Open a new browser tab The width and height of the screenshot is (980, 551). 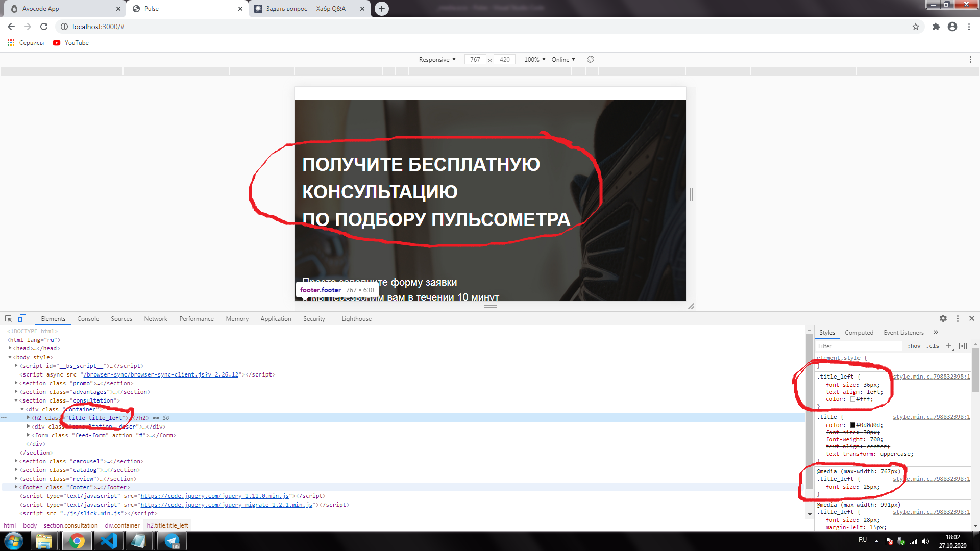[x=381, y=9]
